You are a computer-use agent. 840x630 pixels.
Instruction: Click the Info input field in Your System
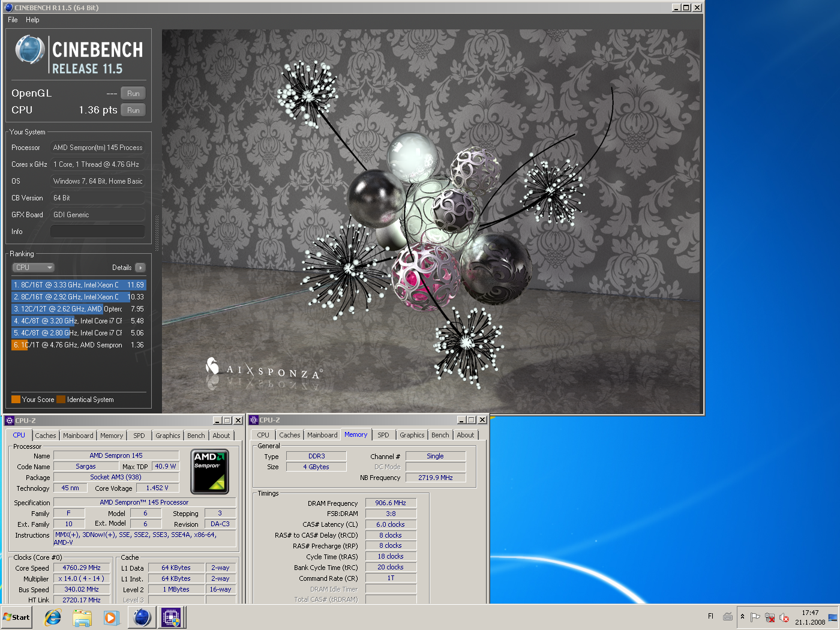98,232
